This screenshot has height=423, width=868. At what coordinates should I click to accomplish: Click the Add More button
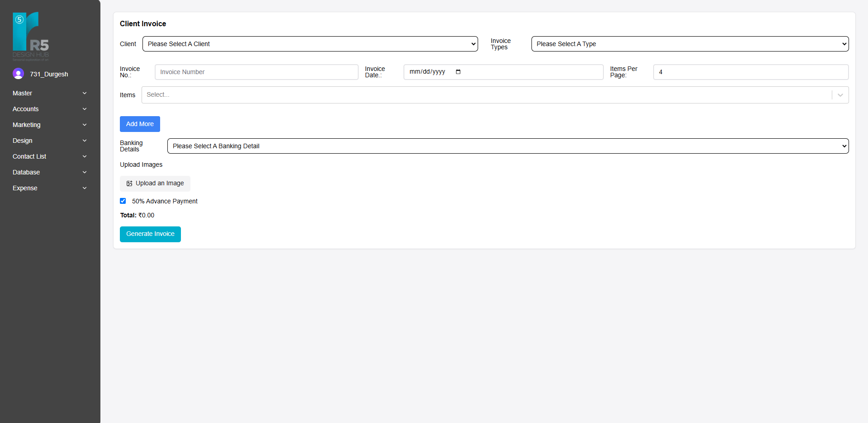pos(140,124)
